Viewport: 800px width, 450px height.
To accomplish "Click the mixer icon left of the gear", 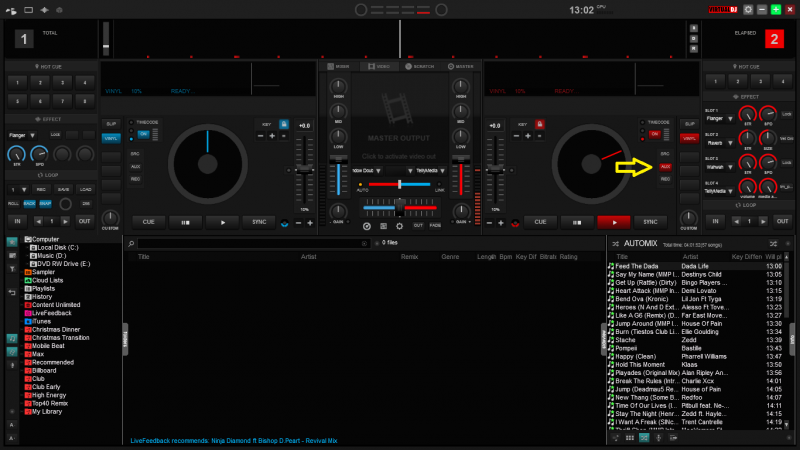I will pyautogui.click(x=383, y=226).
